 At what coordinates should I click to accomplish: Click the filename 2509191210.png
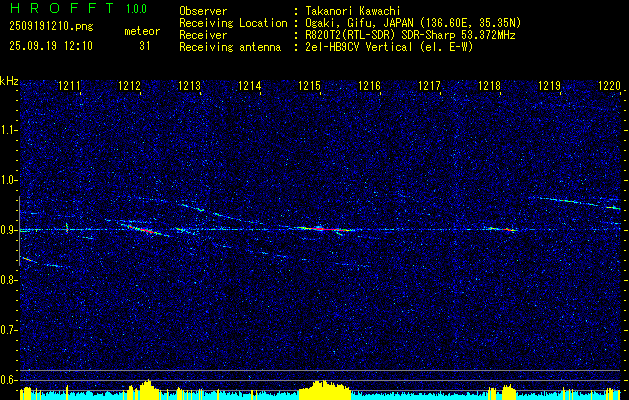click(51, 27)
